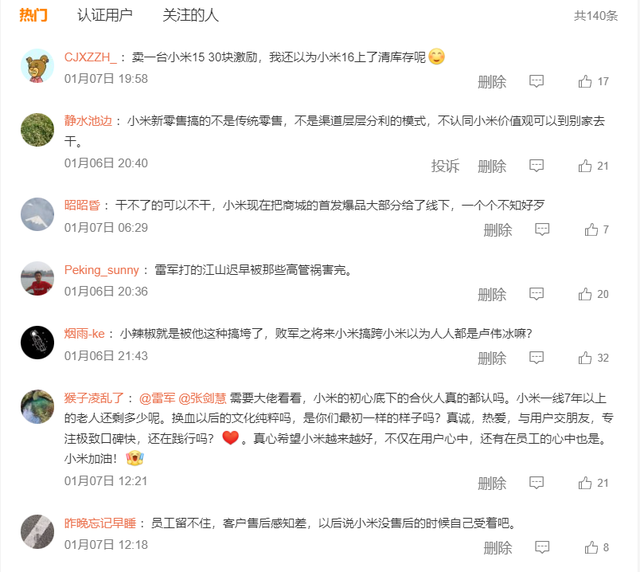Like Peking_sunny's comment with 20 likes
The height and width of the screenshot is (572, 640).
pos(585,294)
